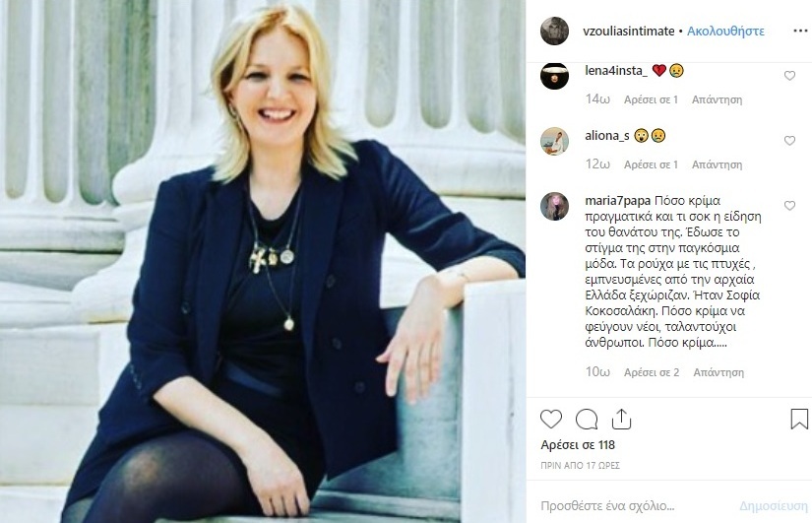This screenshot has height=523, width=812.
Task: Like maria7papa comment heart
Action: point(789,206)
